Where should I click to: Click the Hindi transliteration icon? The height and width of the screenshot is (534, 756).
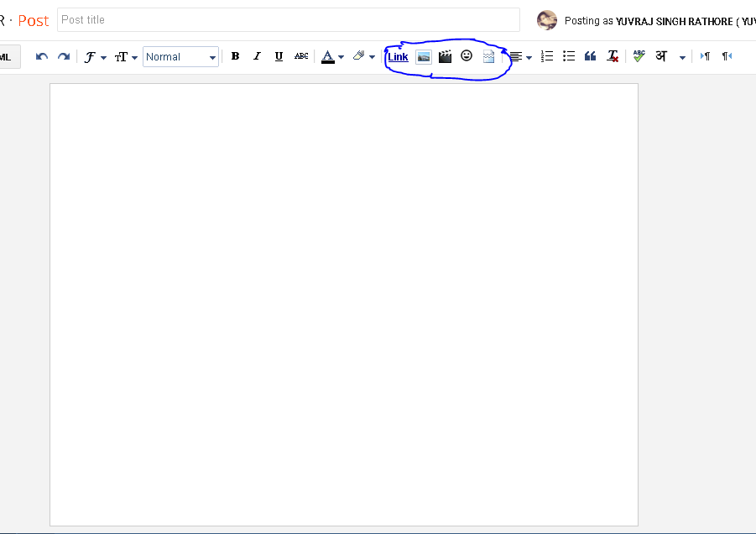pos(661,56)
